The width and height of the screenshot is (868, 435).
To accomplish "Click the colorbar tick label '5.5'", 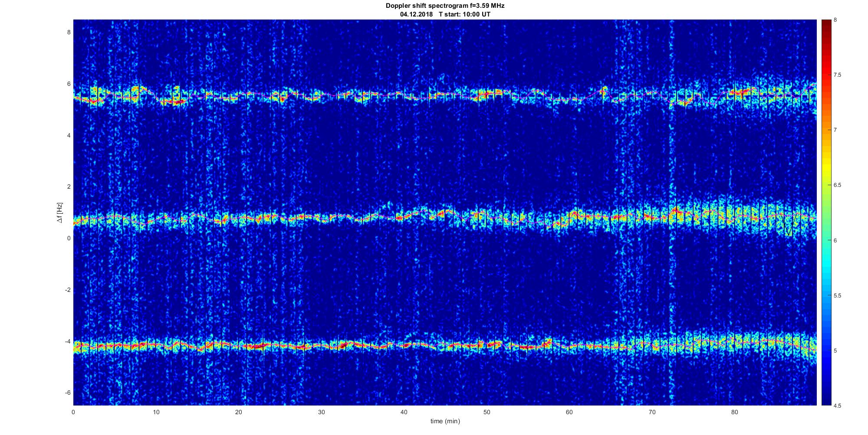I will (838, 296).
